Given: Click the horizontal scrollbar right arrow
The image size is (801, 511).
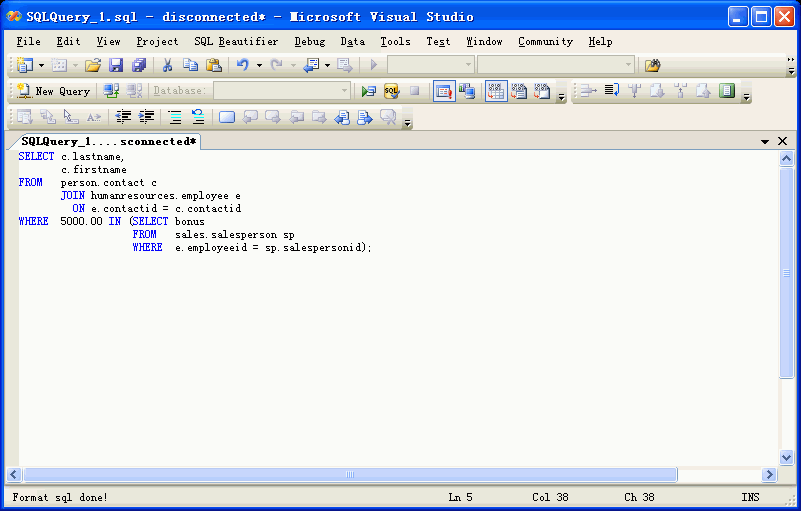Looking at the screenshot, I should 769,475.
